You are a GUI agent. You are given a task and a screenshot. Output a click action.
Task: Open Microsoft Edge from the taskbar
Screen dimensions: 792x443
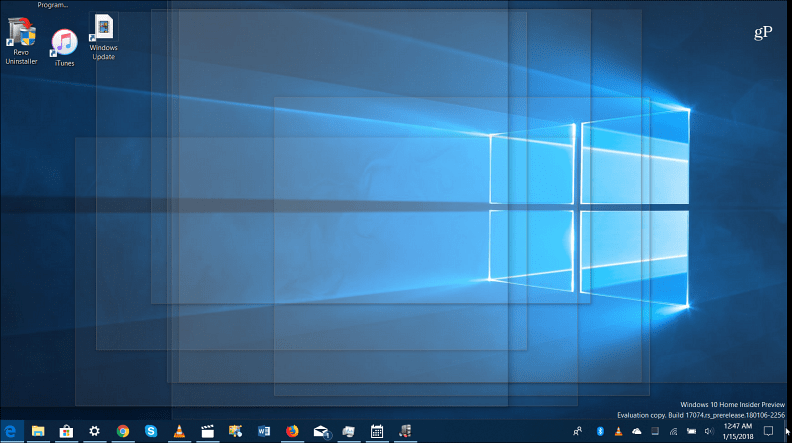tap(10, 431)
